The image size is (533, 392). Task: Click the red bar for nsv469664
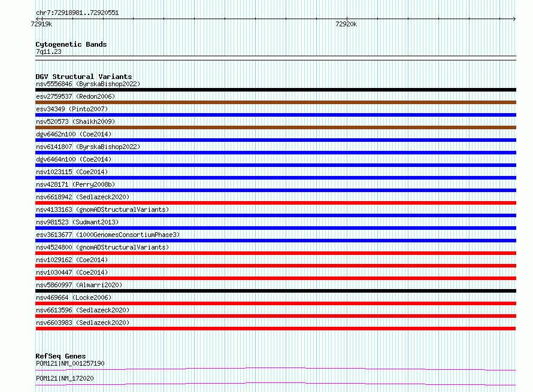[x=275, y=303]
